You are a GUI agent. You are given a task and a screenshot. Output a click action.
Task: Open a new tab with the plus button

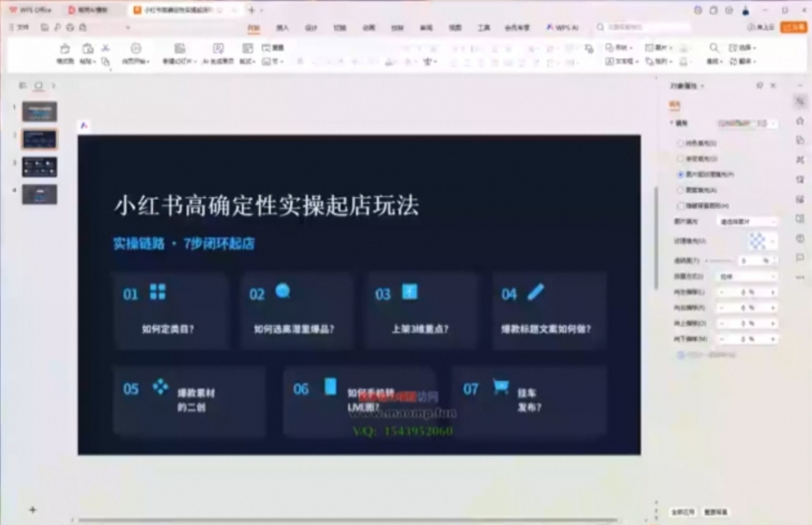point(251,10)
